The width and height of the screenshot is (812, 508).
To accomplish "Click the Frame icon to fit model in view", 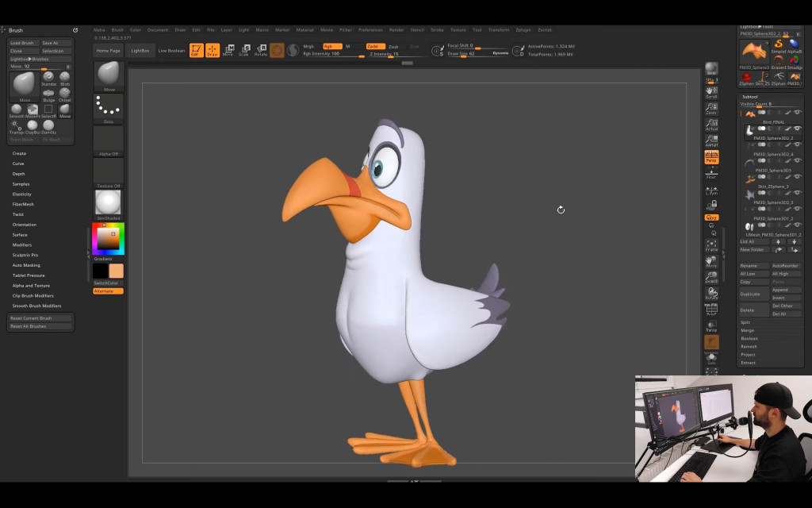I will click(x=711, y=244).
